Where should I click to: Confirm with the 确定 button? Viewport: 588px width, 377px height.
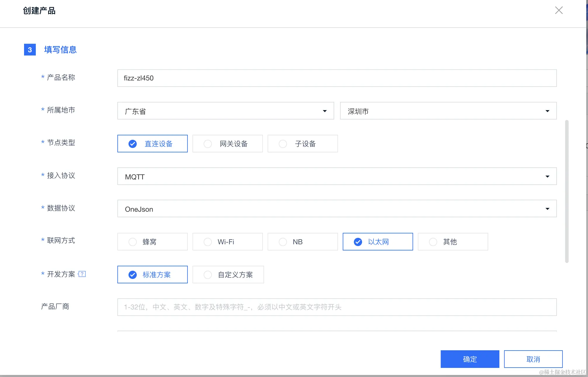(x=470, y=359)
